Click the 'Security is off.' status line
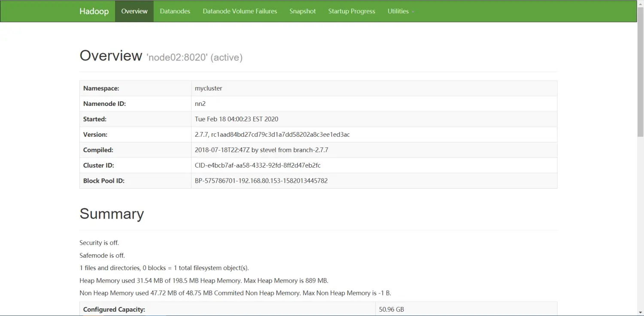 click(x=99, y=243)
